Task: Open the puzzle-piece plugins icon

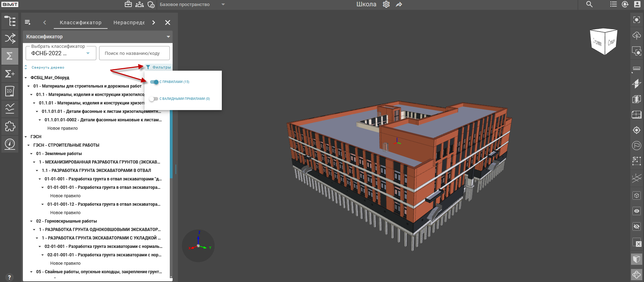Action: click(10, 126)
